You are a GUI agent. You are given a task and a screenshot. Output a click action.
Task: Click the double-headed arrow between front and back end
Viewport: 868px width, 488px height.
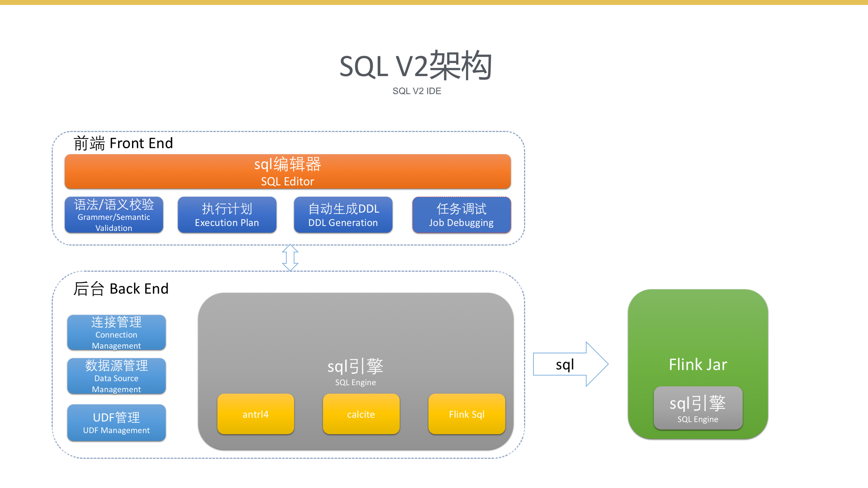tap(290, 258)
